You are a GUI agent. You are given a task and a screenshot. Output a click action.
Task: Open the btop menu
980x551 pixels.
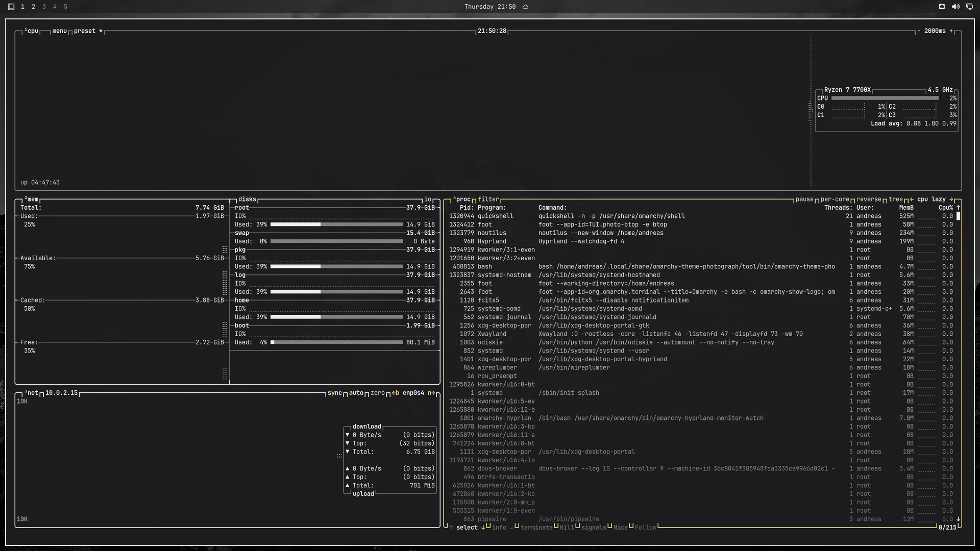[x=60, y=31]
